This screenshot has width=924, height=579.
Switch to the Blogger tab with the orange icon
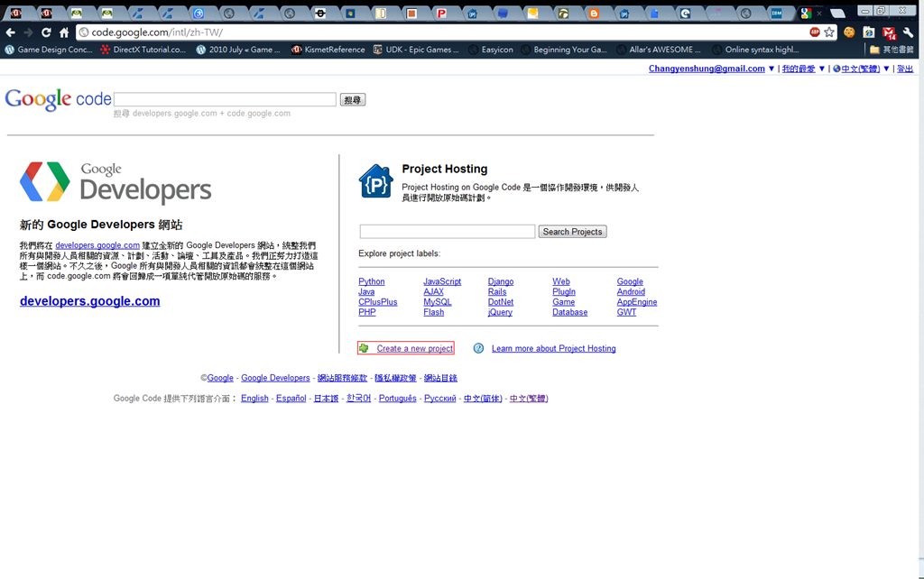tap(594, 13)
